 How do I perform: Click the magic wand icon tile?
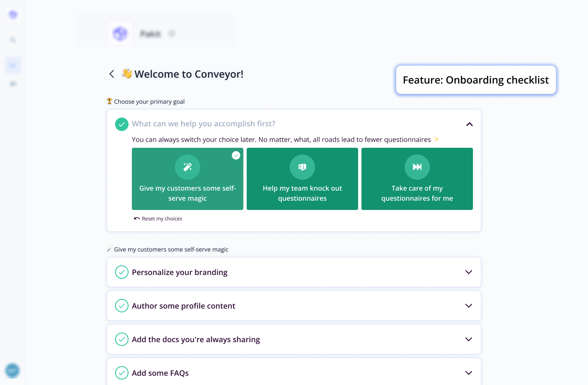point(187,167)
